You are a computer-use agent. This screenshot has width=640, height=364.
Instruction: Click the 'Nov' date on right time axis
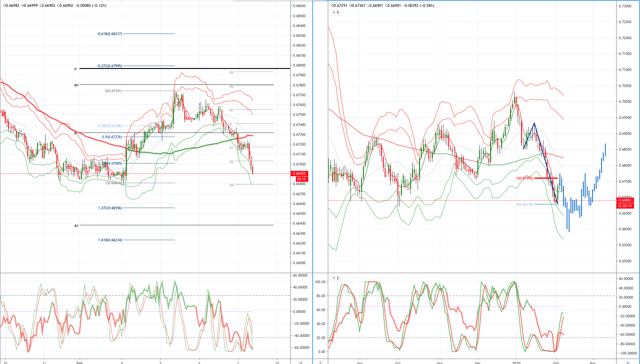[x=440, y=363]
